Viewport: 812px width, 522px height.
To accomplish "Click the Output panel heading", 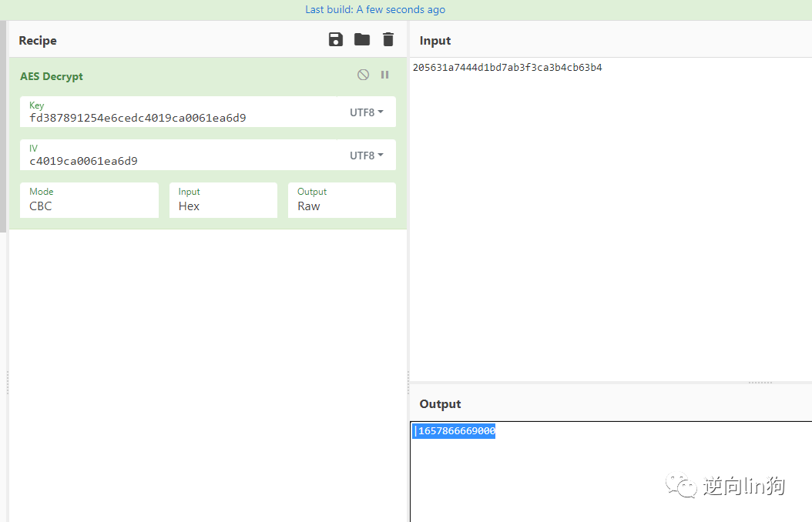I will pos(440,404).
